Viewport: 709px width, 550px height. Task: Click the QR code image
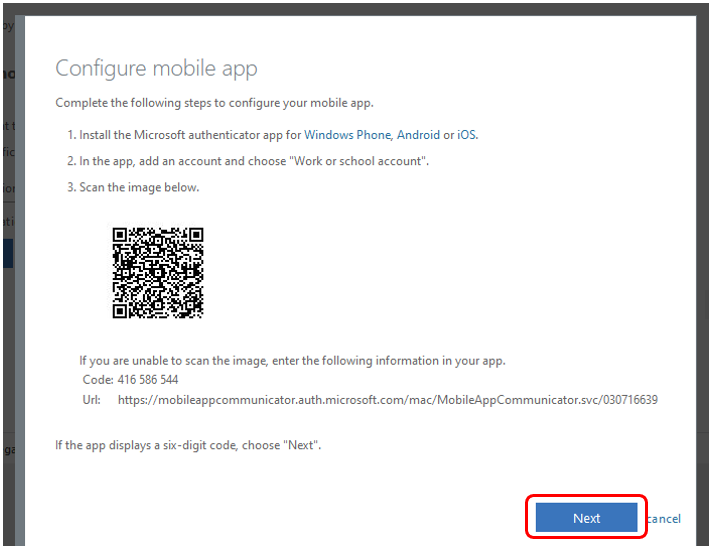(158, 273)
